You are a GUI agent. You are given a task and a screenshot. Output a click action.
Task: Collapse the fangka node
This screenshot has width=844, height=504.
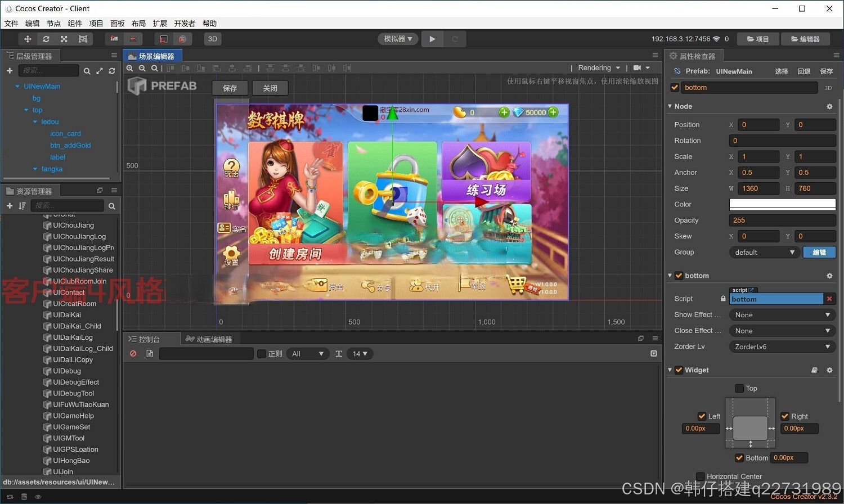[x=35, y=169]
